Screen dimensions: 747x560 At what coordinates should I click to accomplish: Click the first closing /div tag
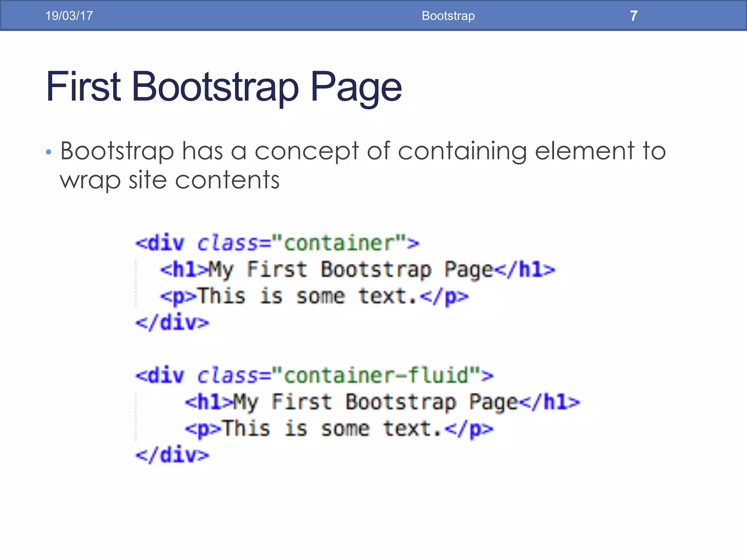tap(173, 323)
